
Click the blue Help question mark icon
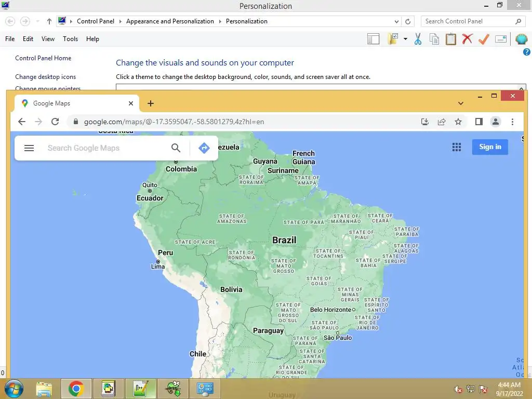coord(527,52)
